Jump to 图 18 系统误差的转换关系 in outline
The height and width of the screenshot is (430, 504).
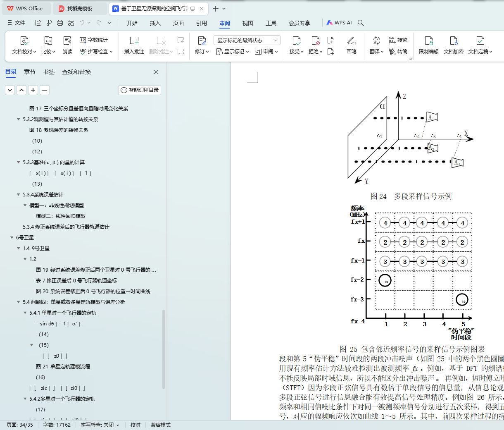pyautogui.click(x=59, y=130)
